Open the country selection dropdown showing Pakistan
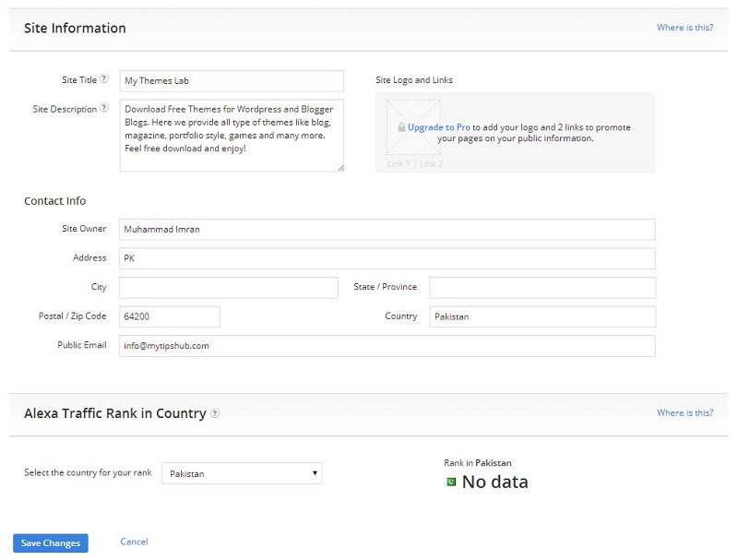 (316, 473)
